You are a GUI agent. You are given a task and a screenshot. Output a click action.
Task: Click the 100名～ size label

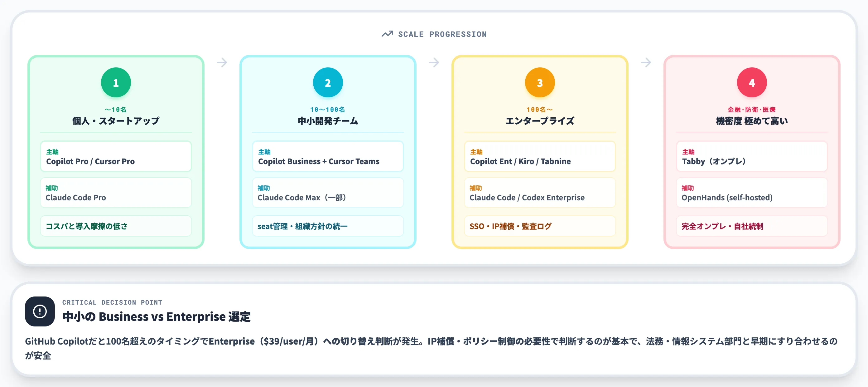(540, 109)
